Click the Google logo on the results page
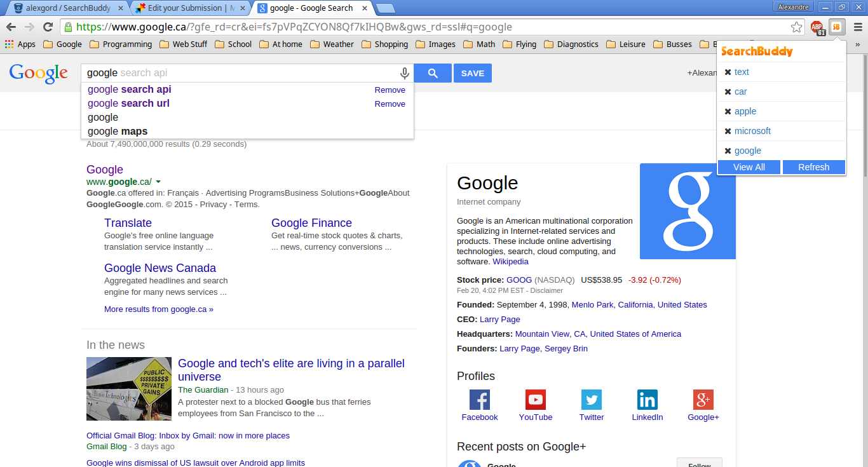Viewport: 868px width, 467px height. tap(39, 74)
